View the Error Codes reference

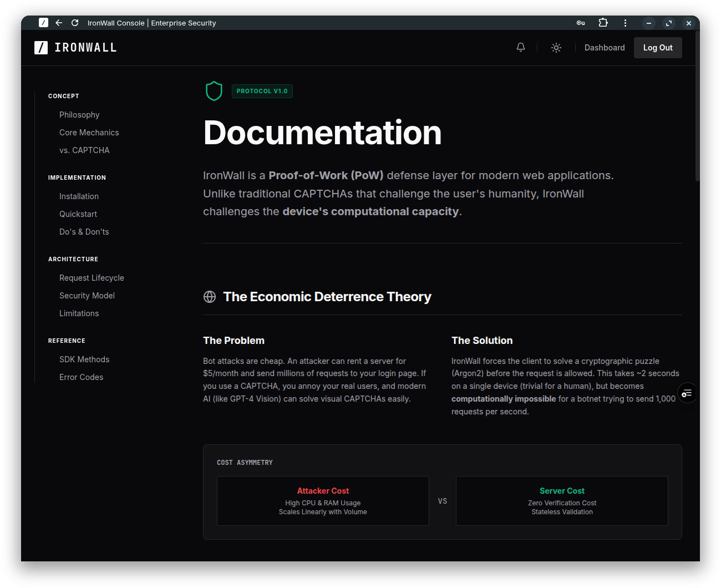tap(81, 377)
